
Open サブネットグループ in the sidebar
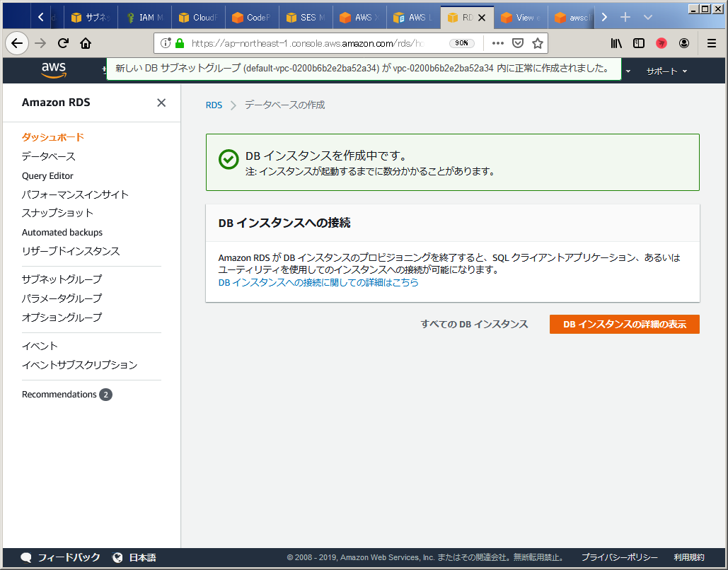[x=62, y=279]
